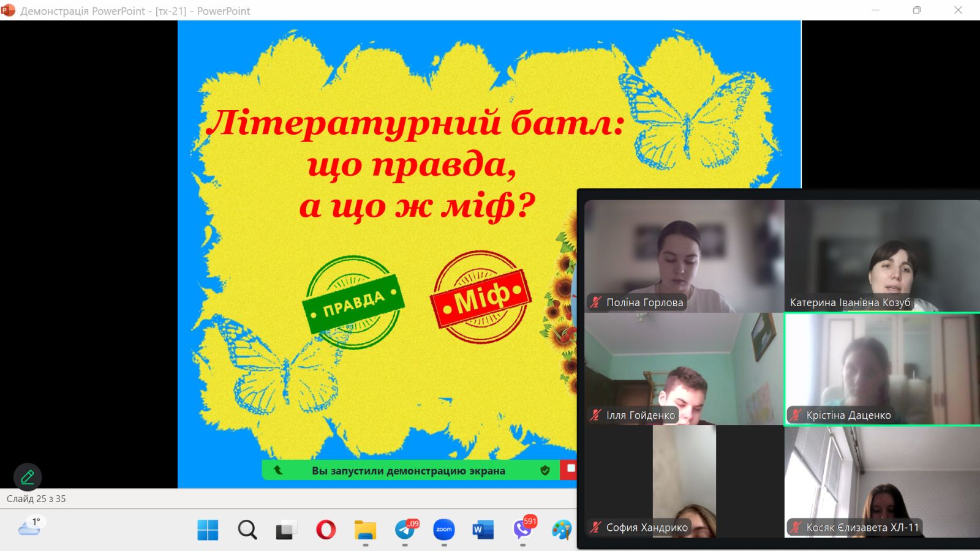This screenshot has height=551, width=980.
Task: Open Microsoft Word from the taskbar
Action: [x=483, y=530]
